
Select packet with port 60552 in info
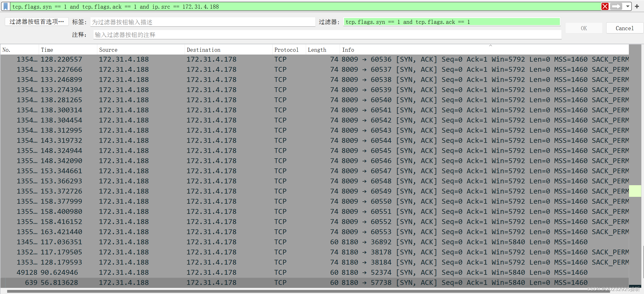(314, 222)
